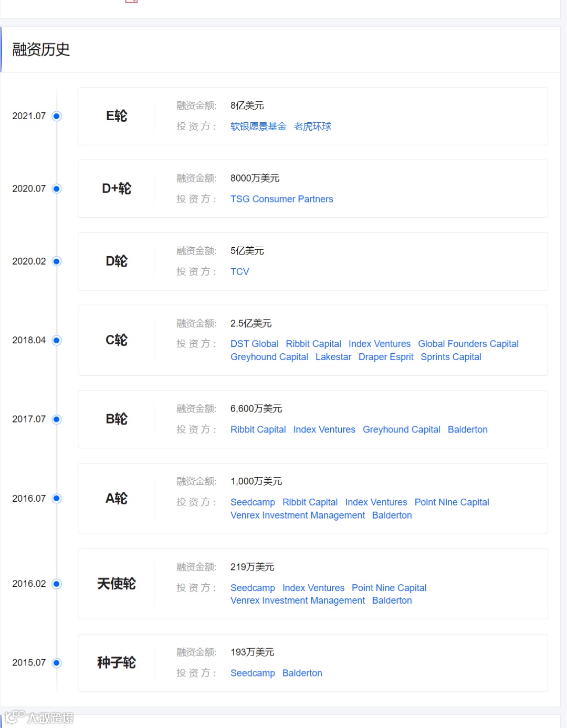Viewport: 567px width, 728px height.
Task: Open Seedcamp link in 天使轮 row
Action: tap(253, 588)
